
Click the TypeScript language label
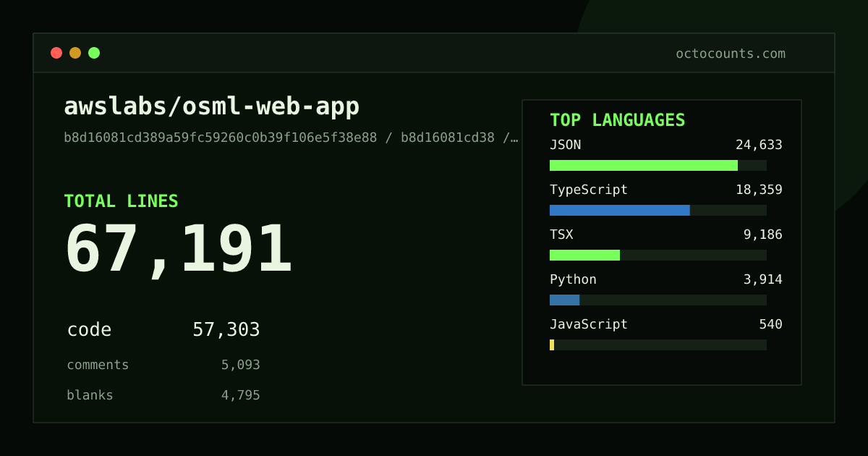pos(589,190)
